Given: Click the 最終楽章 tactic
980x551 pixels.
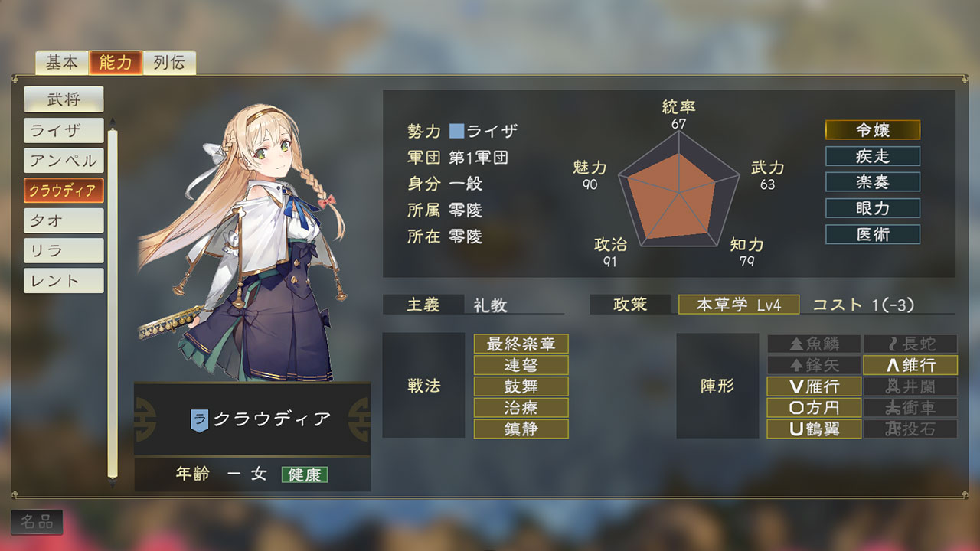Looking at the screenshot, I should coord(521,344).
